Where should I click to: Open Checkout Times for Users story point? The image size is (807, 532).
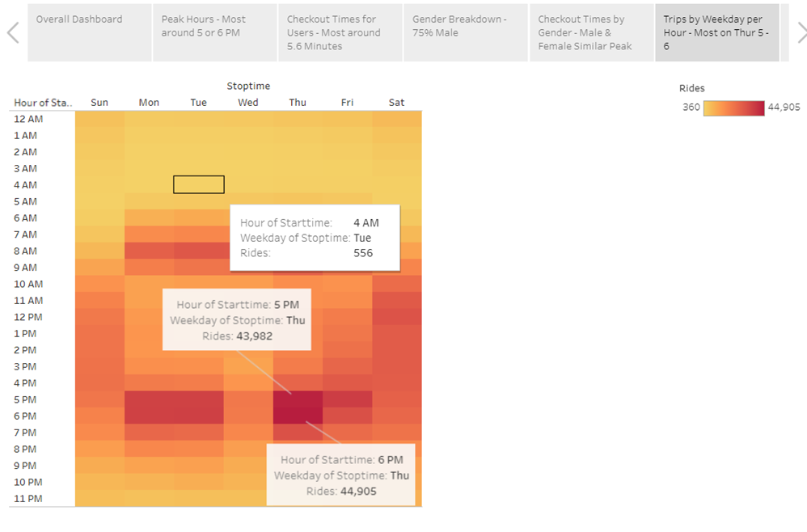(x=340, y=32)
